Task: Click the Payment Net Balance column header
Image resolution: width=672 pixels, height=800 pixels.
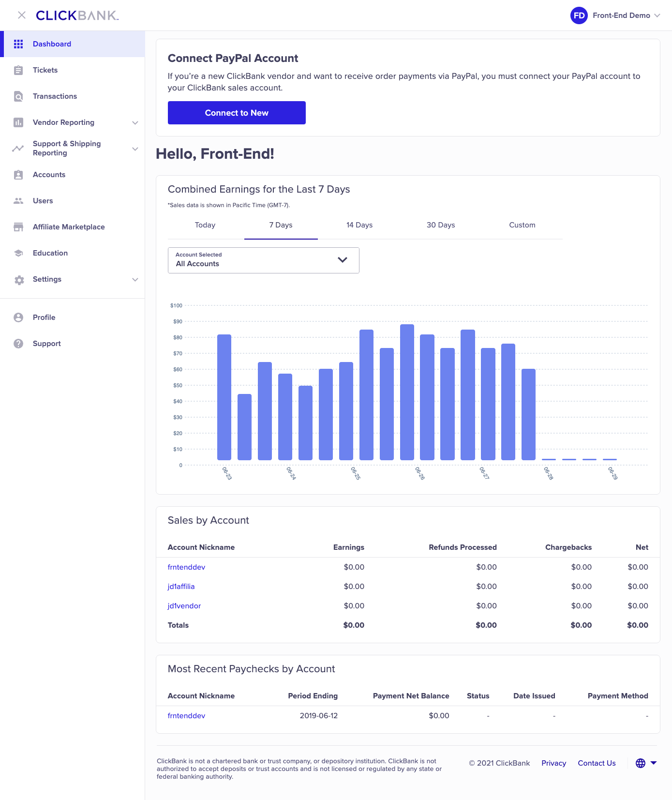Action: pos(411,696)
